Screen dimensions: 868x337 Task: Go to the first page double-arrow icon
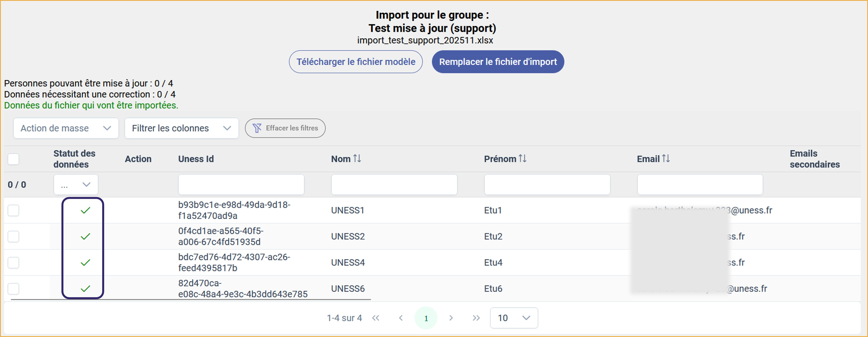pos(376,318)
